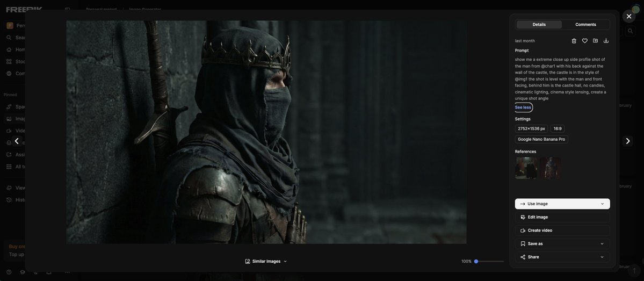Click the Google Nano Banana Pro model chip
This screenshot has width=644, height=281.
[541, 139]
